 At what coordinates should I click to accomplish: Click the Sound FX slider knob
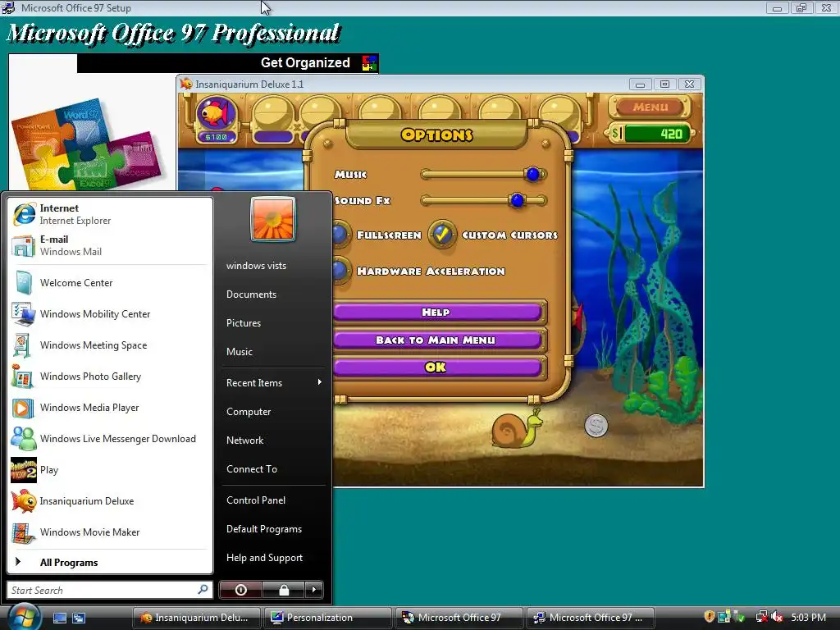(x=517, y=200)
